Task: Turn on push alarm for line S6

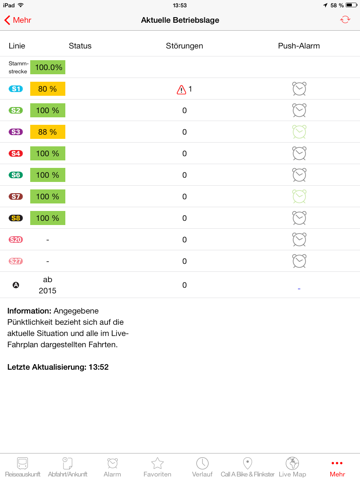Action: pos(299,175)
